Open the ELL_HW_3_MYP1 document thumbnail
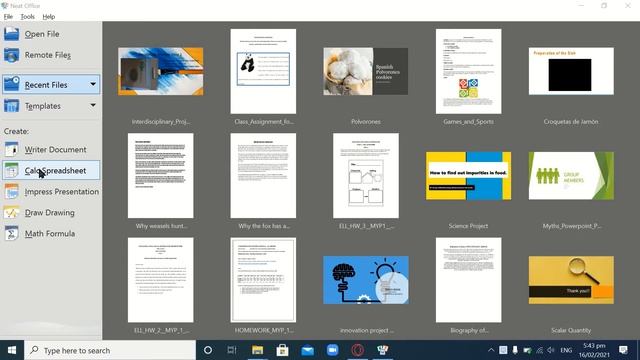The image size is (640, 360). (366, 176)
